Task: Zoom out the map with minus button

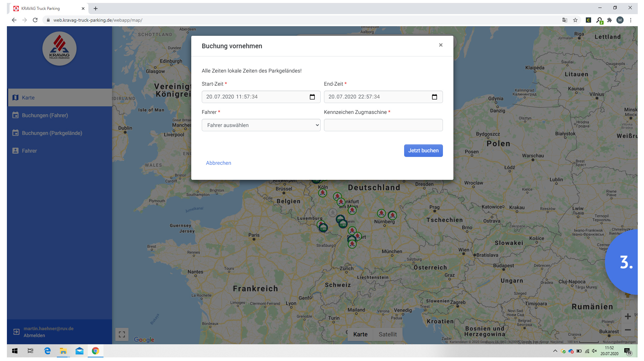Action: coord(628,330)
